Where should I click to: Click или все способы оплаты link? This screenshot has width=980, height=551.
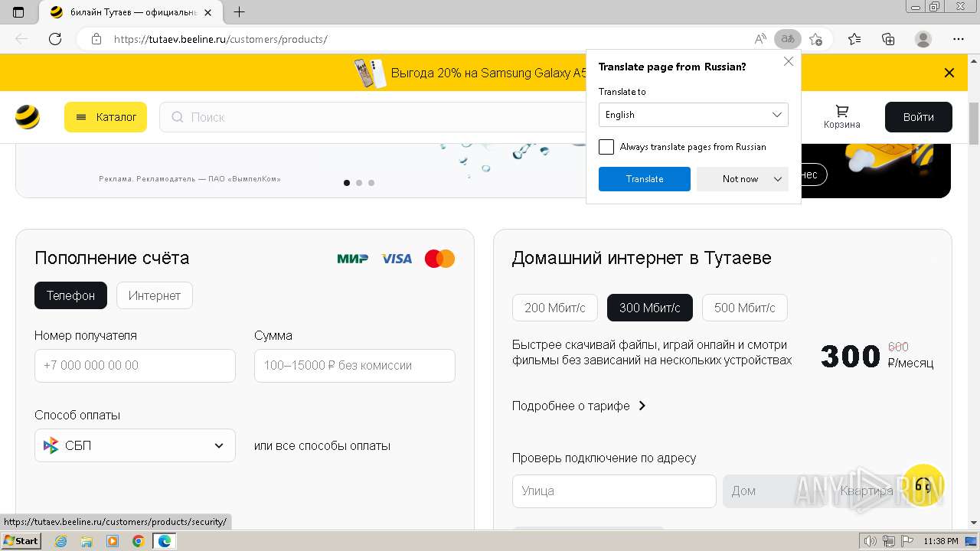(x=322, y=445)
